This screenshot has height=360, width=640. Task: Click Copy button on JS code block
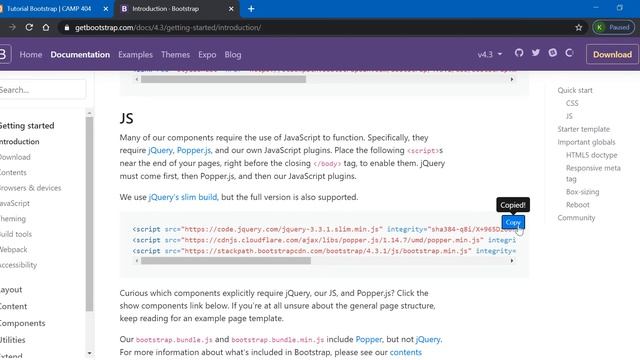(513, 222)
